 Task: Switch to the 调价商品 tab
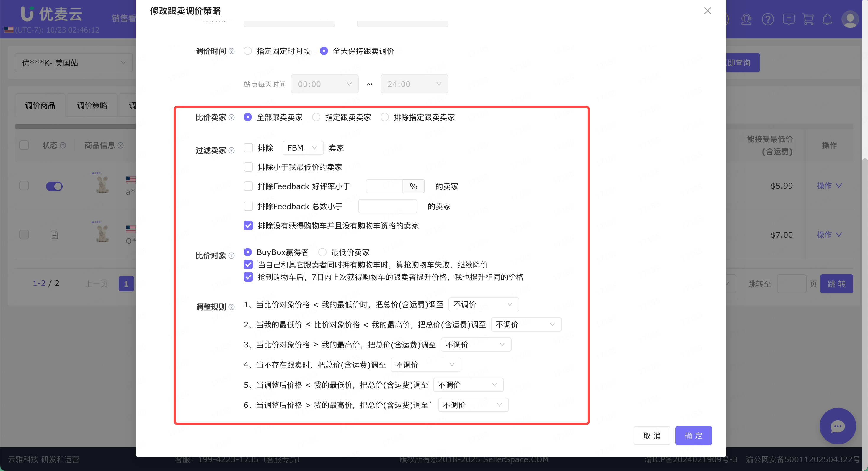pos(40,105)
